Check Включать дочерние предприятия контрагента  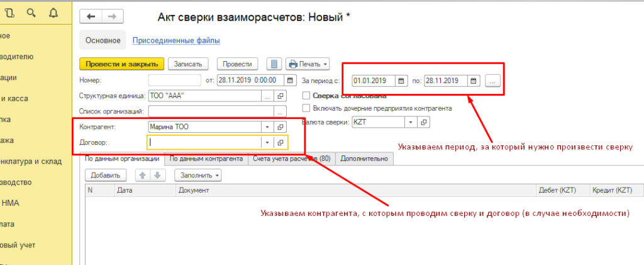pyautogui.click(x=307, y=108)
